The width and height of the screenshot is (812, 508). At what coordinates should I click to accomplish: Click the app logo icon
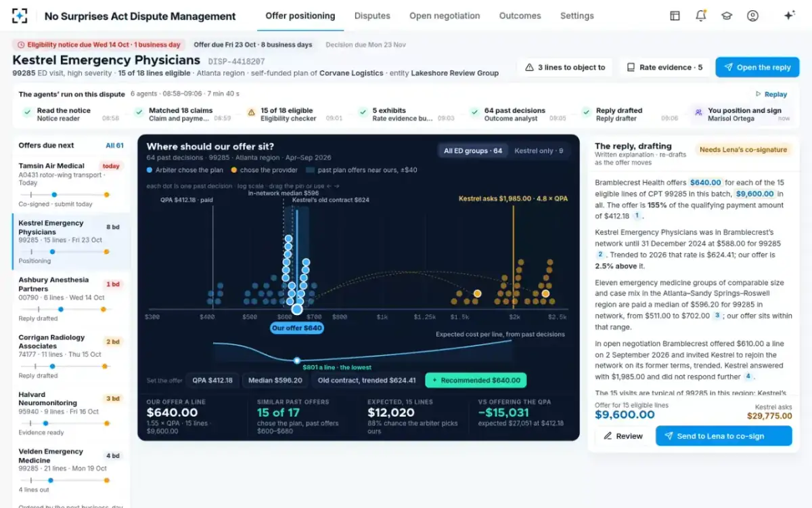(20, 16)
